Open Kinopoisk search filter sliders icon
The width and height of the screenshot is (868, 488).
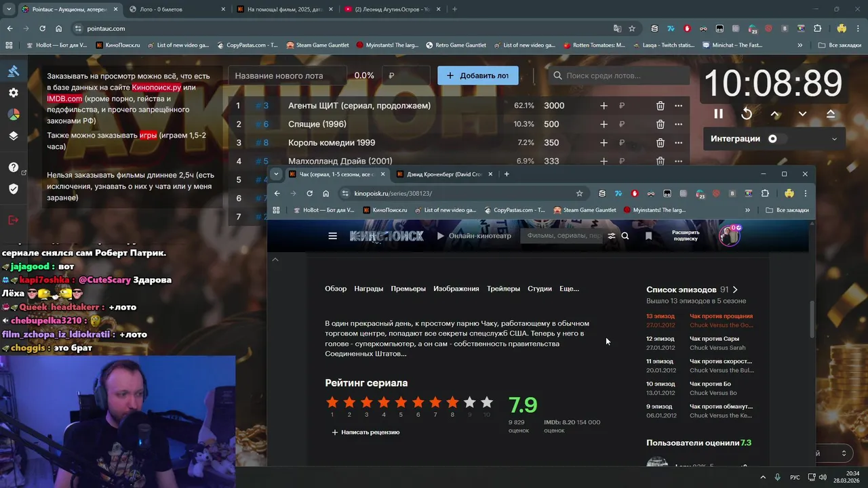click(x=611, y=236)
